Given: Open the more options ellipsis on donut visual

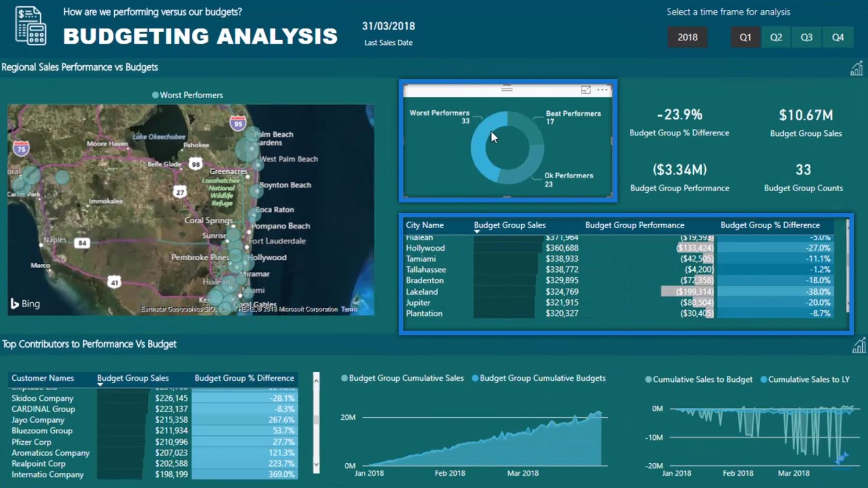Looking at the screenshot, I should pos(602,90).
